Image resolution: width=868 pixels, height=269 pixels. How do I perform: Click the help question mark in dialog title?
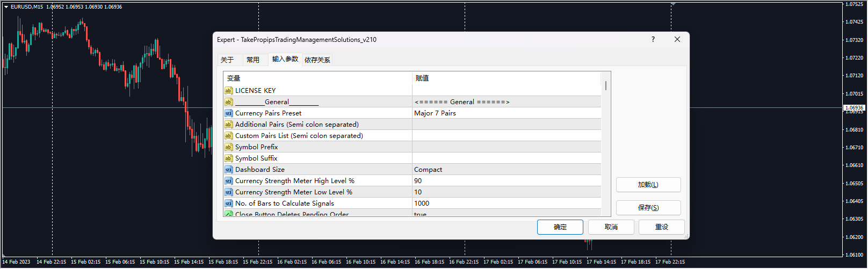[653, 39]
